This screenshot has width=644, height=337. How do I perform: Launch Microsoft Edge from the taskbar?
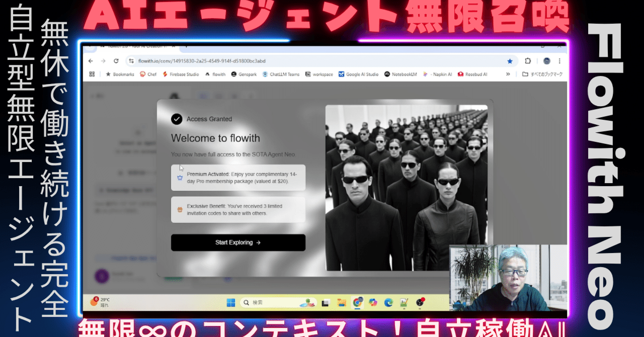(x=388, y=302)
